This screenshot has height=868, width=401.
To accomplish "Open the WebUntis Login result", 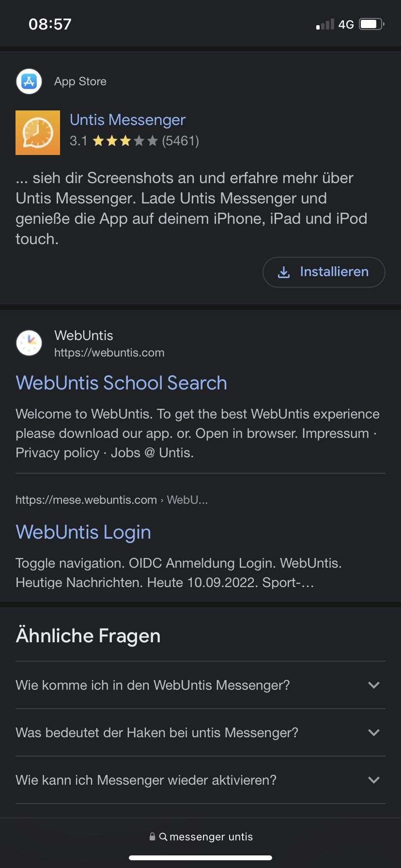I will [83, 532].
